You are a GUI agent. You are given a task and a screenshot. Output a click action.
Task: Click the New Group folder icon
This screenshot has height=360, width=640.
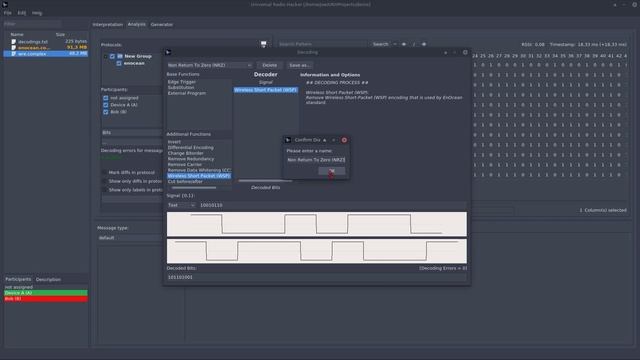coord(120,56)
